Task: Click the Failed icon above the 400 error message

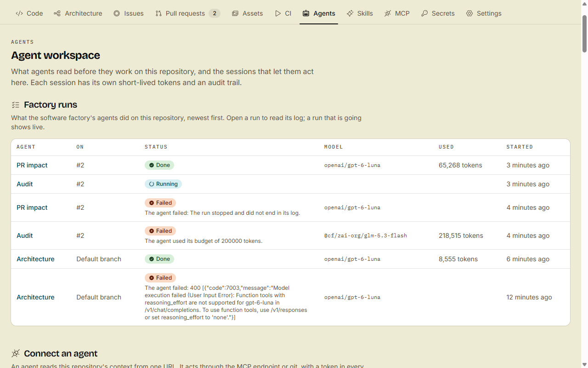Action: pyautogui.click(x=152, y=278)
